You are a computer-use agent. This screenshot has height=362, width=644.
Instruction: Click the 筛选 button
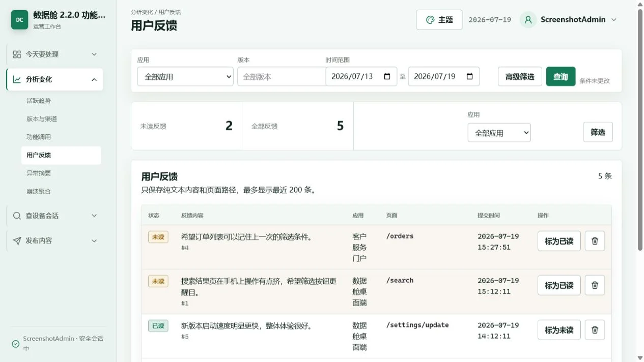click(598, 132)
